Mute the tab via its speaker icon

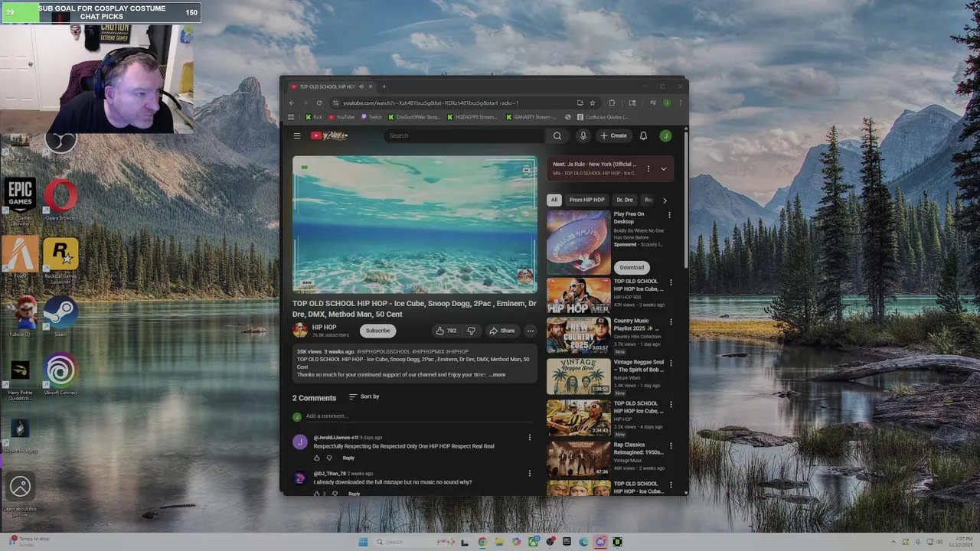[x=361, y=86]
